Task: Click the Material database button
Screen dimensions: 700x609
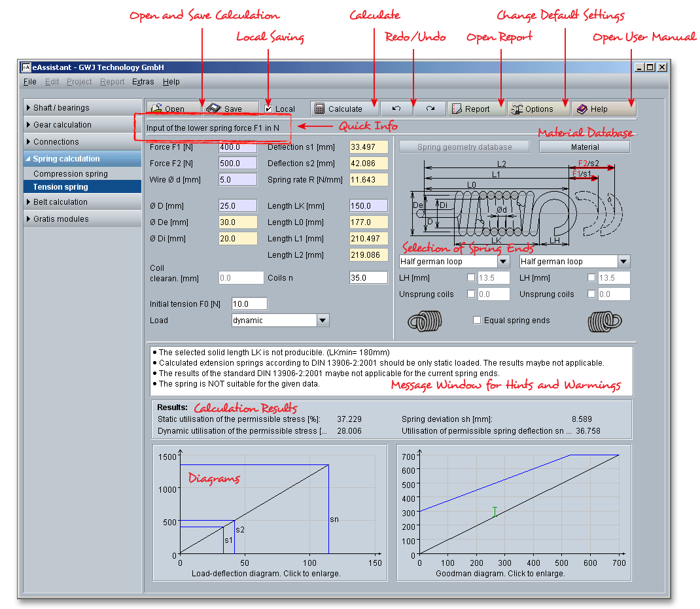Action: (584, 147)
